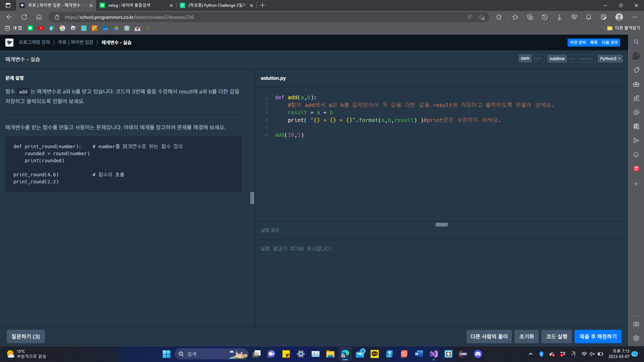Screen dimensions: 644x362
Task: Open browser settings ellipsis menu
Action: [x=634, y=17]
